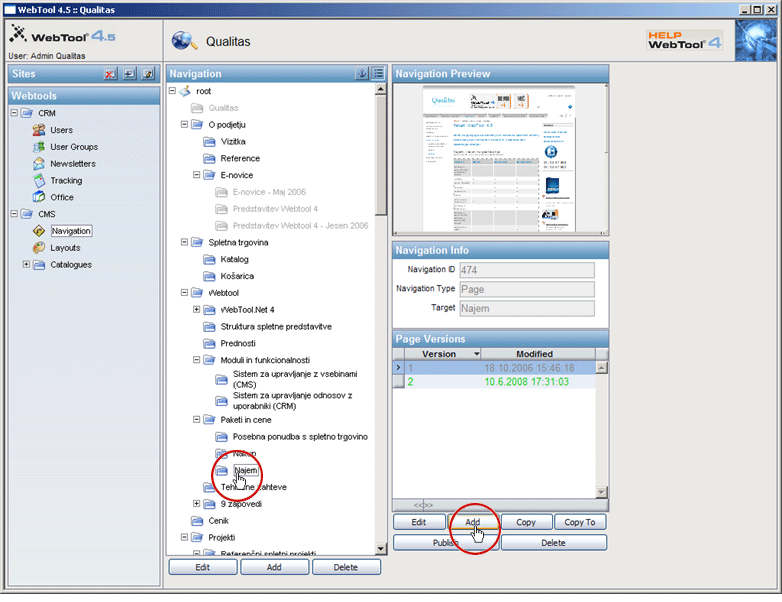The width and height of the screenshot is (782, 602).
Task: Click the Publish button for page versions
Action: tap(446, 542)
